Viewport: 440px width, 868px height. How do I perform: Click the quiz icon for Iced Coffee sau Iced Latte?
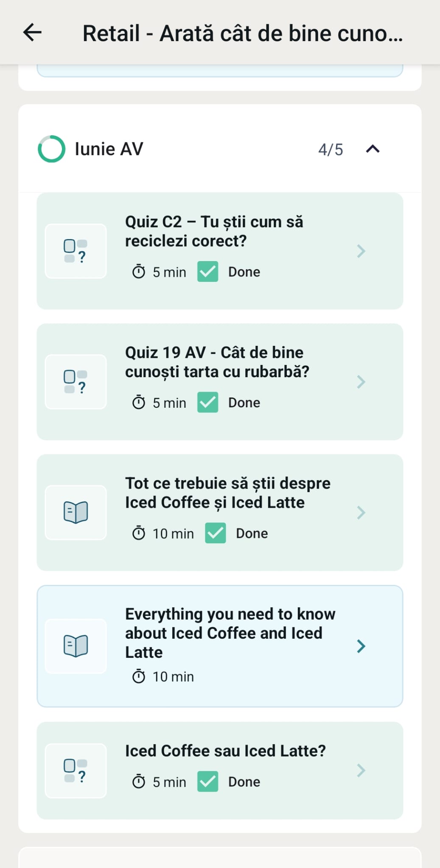(76, 771)
